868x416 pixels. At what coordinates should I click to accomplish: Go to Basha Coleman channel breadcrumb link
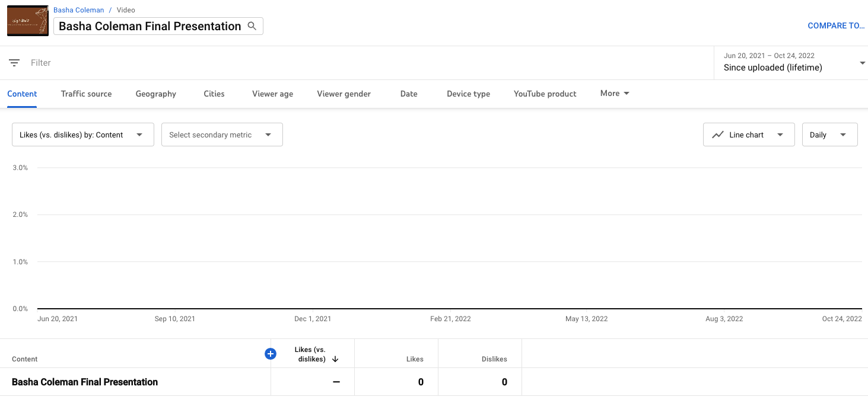78,9
